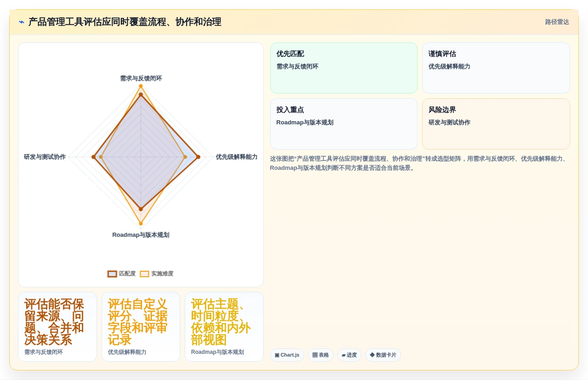
Task: Toggle the 匹配度 legend swatch
Action: 112,274
